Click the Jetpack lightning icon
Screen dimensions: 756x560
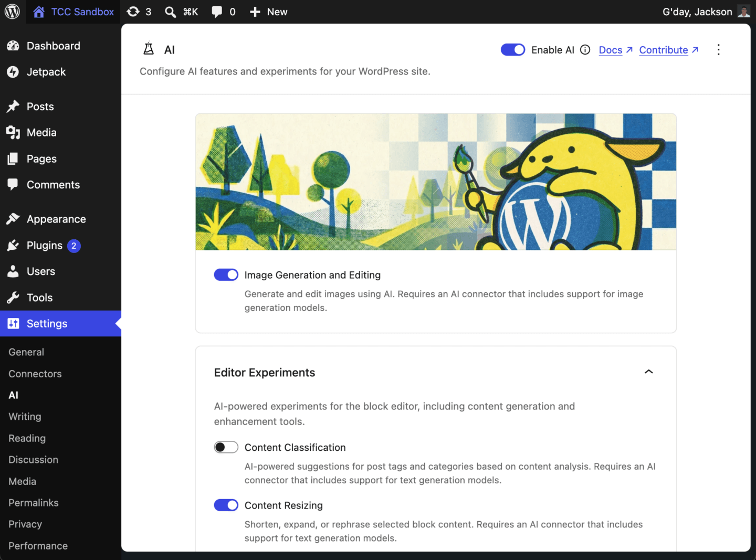(13, 72)
